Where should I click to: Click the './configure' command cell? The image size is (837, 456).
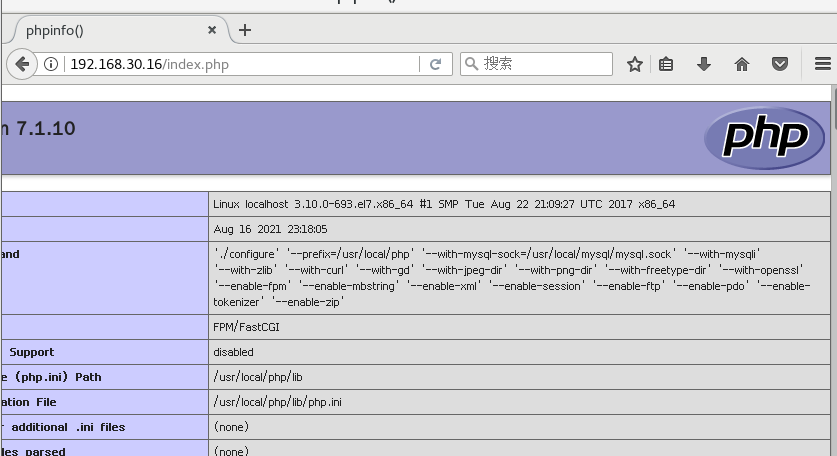[519, 278]
